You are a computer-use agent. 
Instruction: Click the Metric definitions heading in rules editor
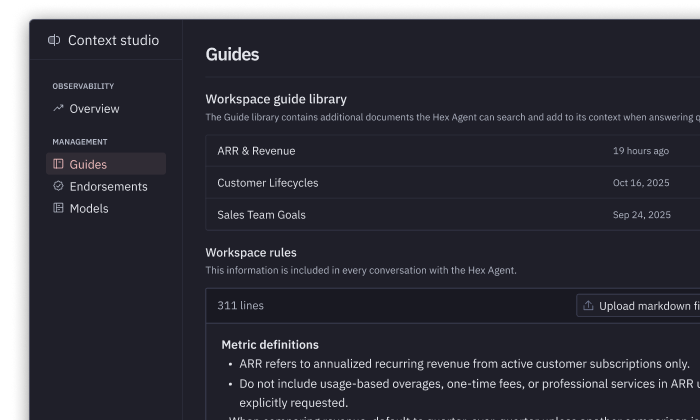270,344
